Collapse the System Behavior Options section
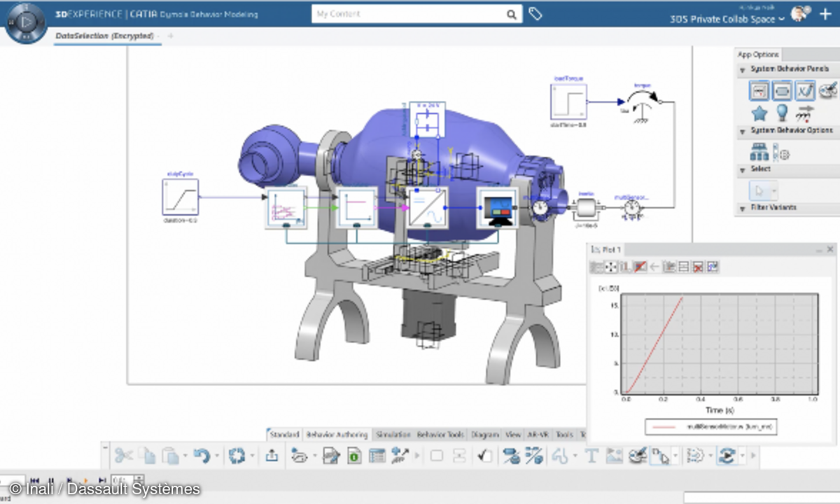Screen dimensions: 840x504 [x=742, y=131]
